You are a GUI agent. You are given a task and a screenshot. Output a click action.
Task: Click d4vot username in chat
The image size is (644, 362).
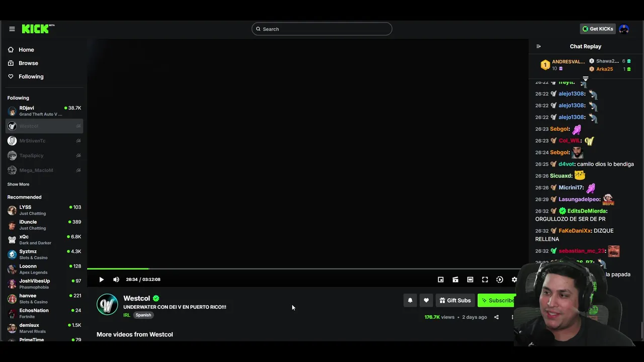566,164
